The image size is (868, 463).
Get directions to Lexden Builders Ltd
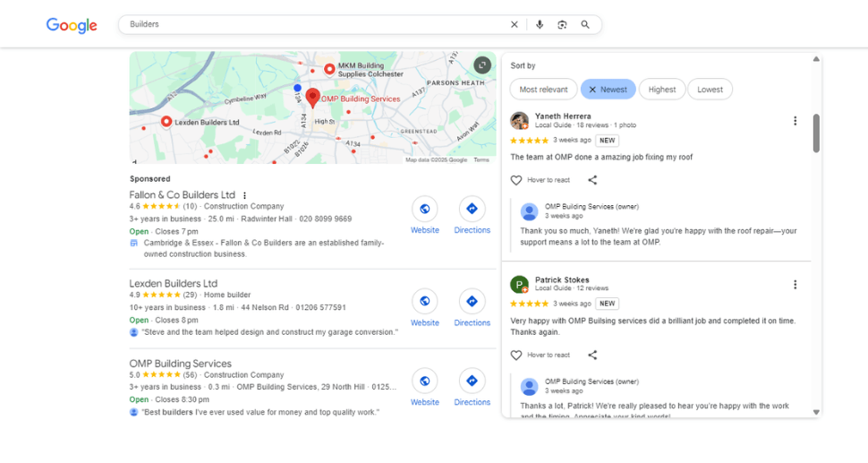472,301
